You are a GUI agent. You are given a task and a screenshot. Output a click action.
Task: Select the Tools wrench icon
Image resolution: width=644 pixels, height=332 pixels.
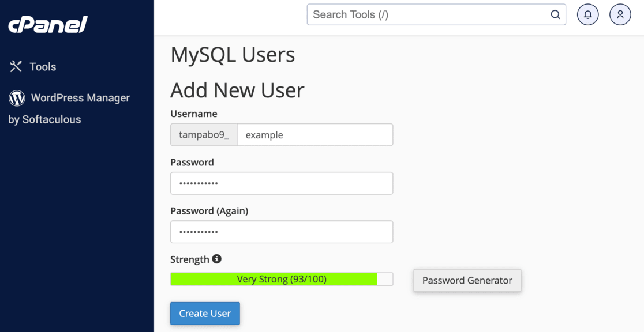coord(16,66)
